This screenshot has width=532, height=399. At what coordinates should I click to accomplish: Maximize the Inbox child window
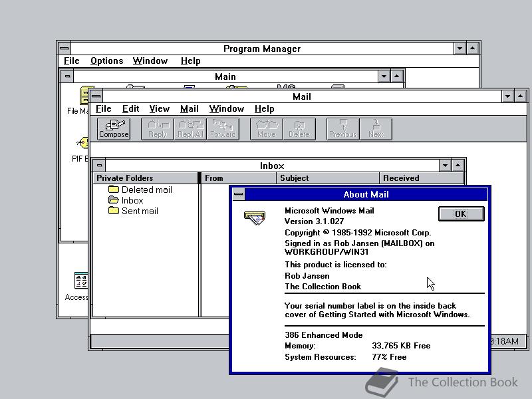458,166
